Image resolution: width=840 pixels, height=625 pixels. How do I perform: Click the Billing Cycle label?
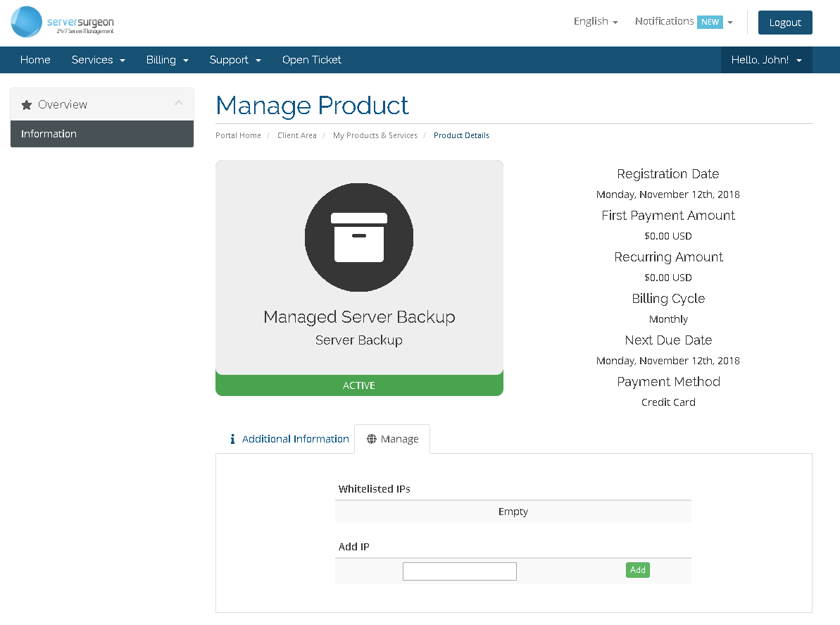click(668, 299)
